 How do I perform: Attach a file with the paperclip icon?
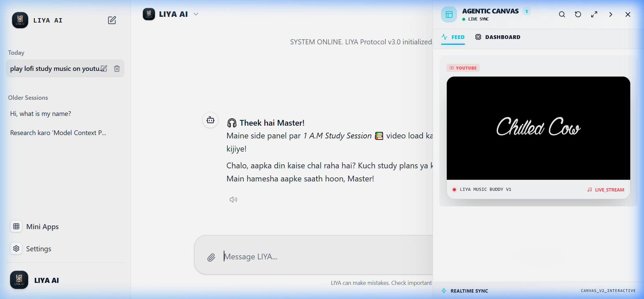point(211,257)
